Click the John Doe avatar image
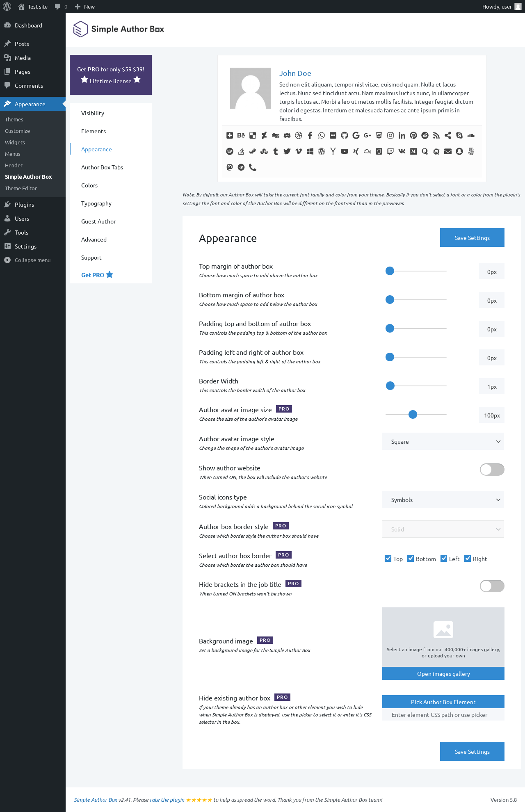525x812 pixels. click(x=251, y=88)
